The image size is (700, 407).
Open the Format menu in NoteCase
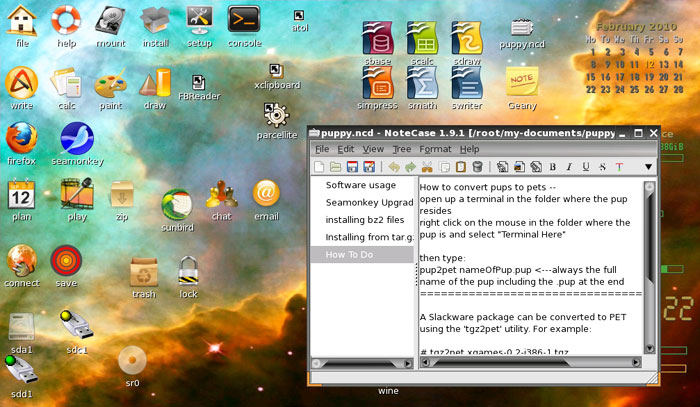click(x=435, y=149)
